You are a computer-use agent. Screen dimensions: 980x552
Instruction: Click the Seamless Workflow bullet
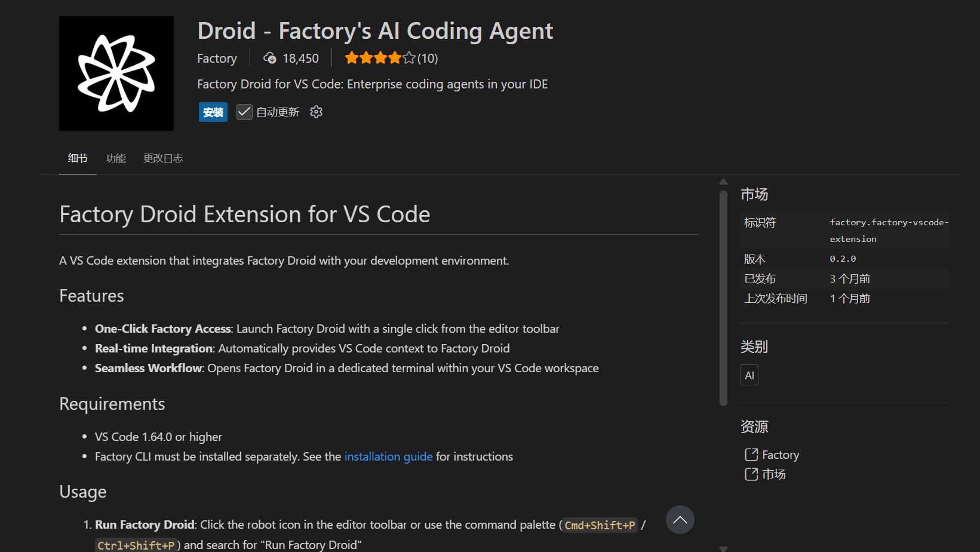(347, 368)
